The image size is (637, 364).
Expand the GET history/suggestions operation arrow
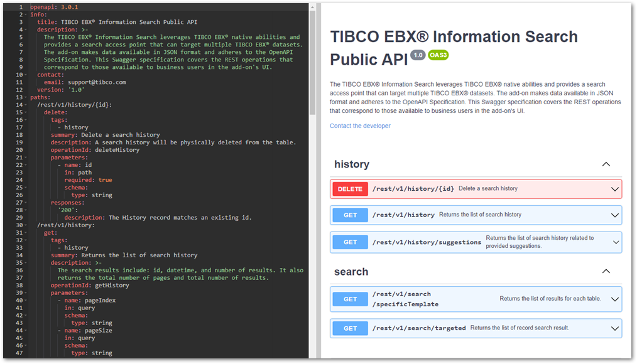616,242
